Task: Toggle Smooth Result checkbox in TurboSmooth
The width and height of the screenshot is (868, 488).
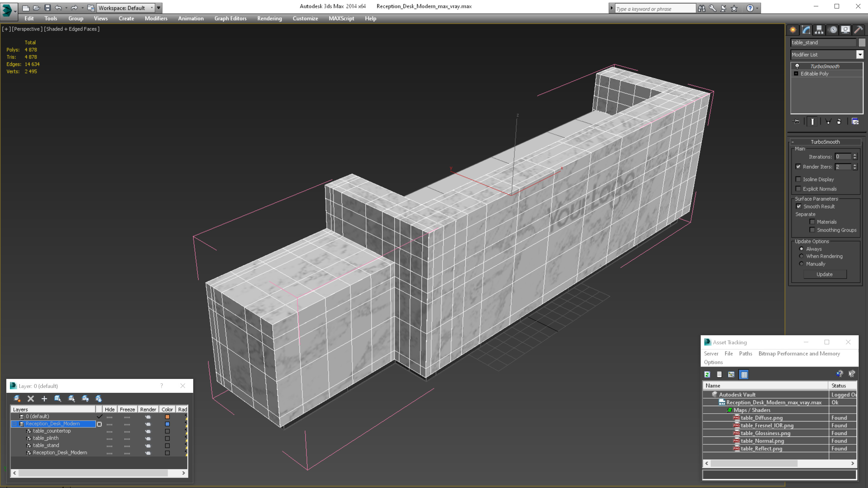Action: coord(798,206)
